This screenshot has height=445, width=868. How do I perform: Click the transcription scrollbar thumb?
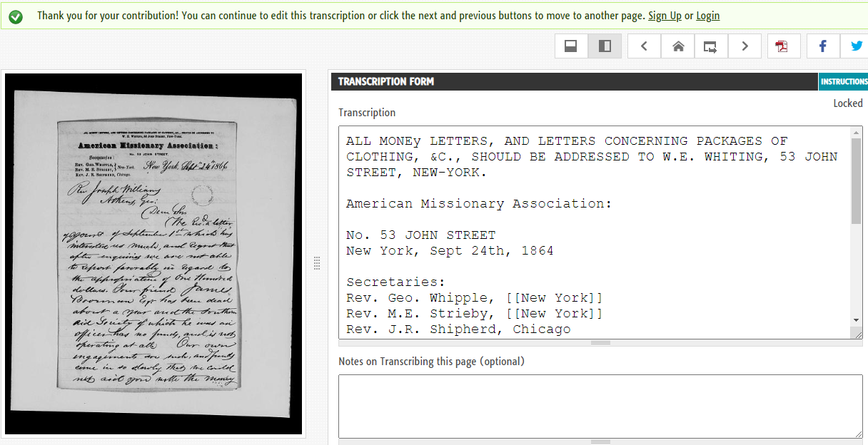point(857,182)
